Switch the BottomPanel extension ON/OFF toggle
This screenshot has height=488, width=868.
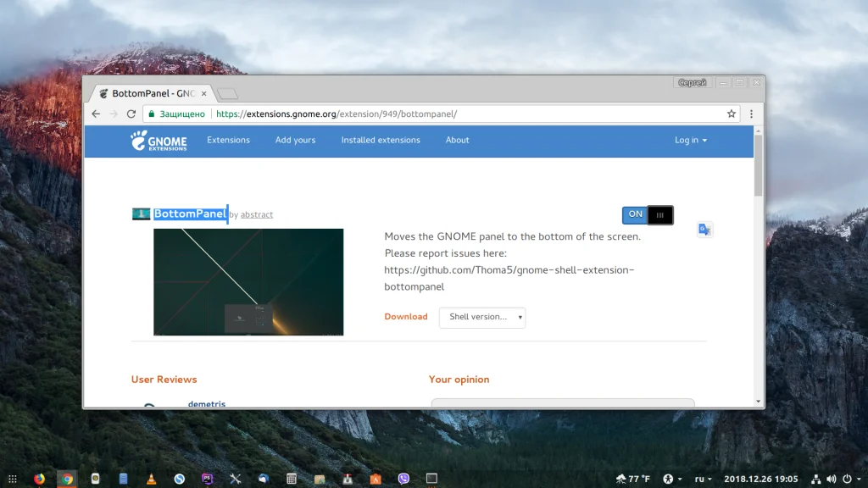[x=648, y=214]
